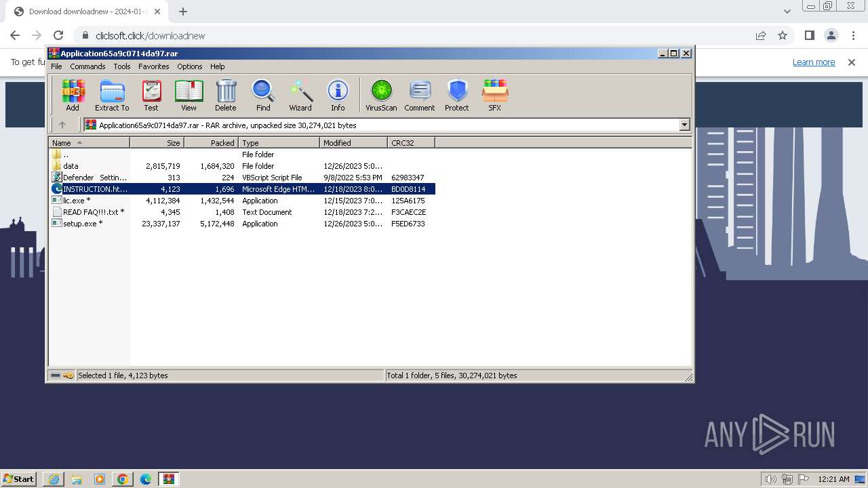Image resolution: width=868 pixels, height=488 pixels.
Task: Open Internet Explorer from taskbar
Action: coord(54,479)
